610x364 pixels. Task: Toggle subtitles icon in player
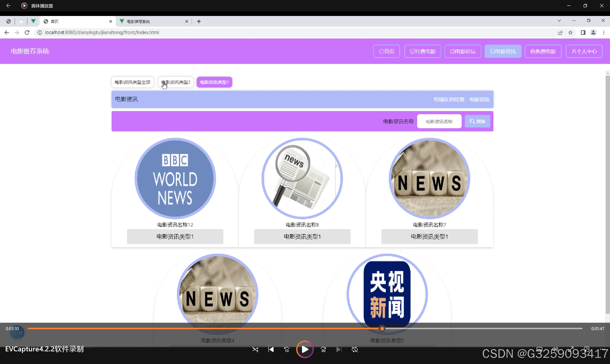pyautogui.click(x=539, y=349)
